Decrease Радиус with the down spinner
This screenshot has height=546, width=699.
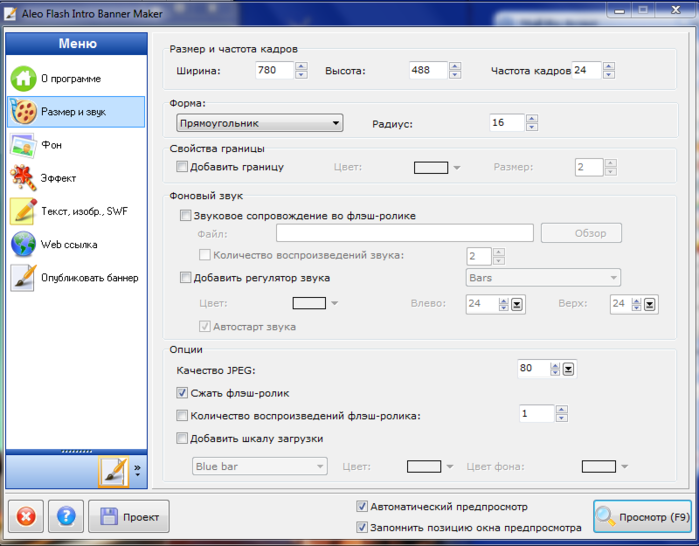[x=532, y=127]
